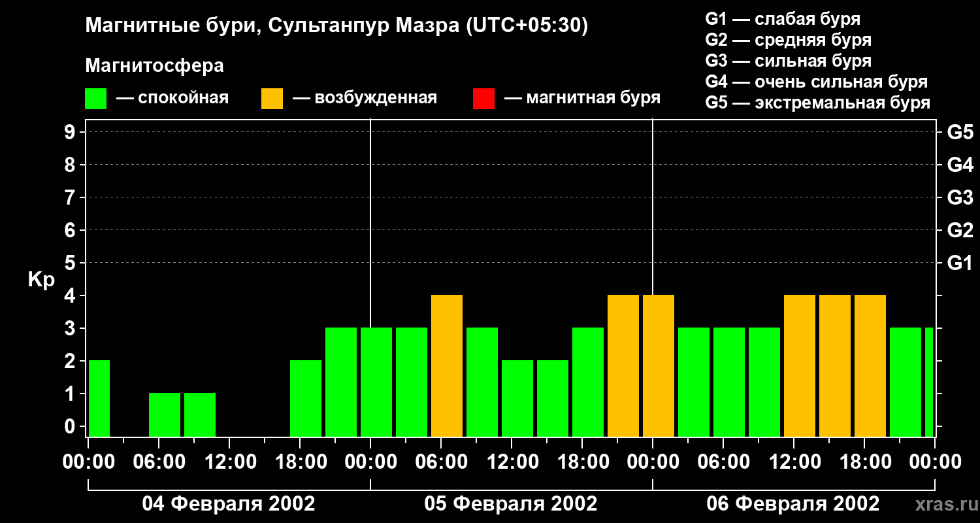Click the right-axis «G5» level label
This screenshot has height=523, width=980.
[960, 132]
